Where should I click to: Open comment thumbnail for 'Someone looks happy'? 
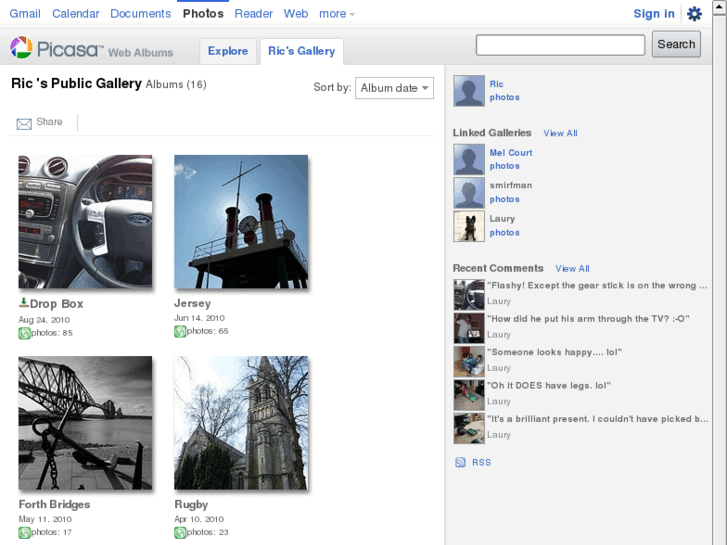pyautogui.click(x=469, y=362)
